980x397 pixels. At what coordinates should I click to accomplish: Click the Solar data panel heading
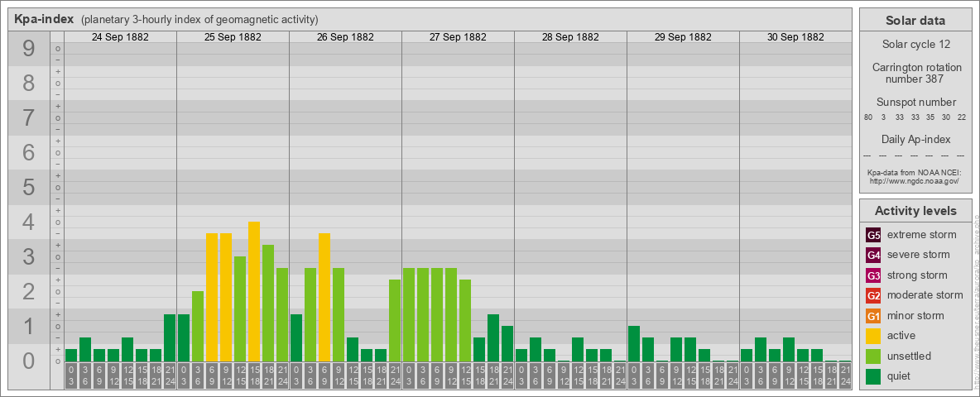pyautogui.click(x=915, y=21)
